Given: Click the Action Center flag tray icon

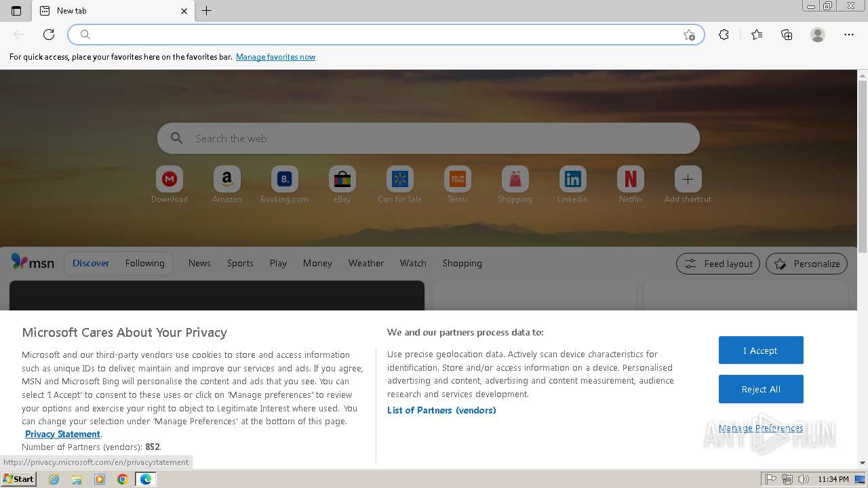Looking at the screenshot, I should point(770,479).
